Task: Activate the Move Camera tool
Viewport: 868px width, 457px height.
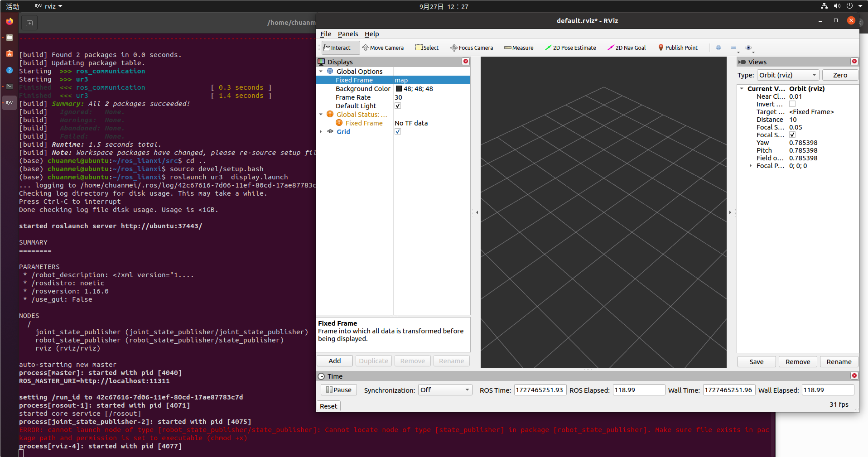Action: click(x=383, y=48)
